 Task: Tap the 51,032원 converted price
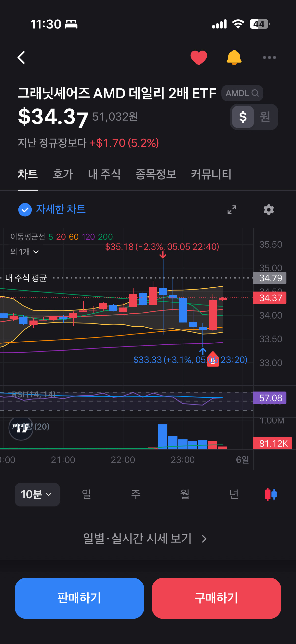point(115,117)
